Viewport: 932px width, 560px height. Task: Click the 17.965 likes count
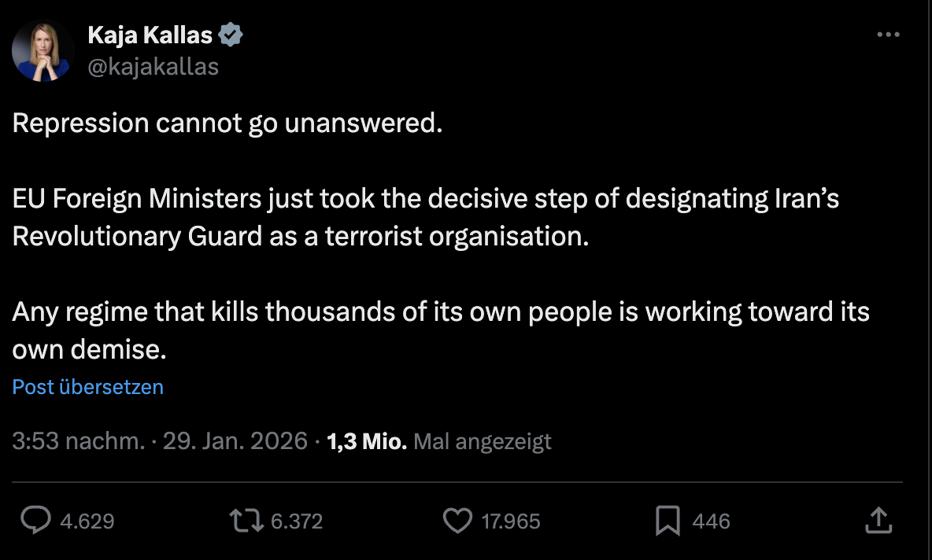pos(511,521)
